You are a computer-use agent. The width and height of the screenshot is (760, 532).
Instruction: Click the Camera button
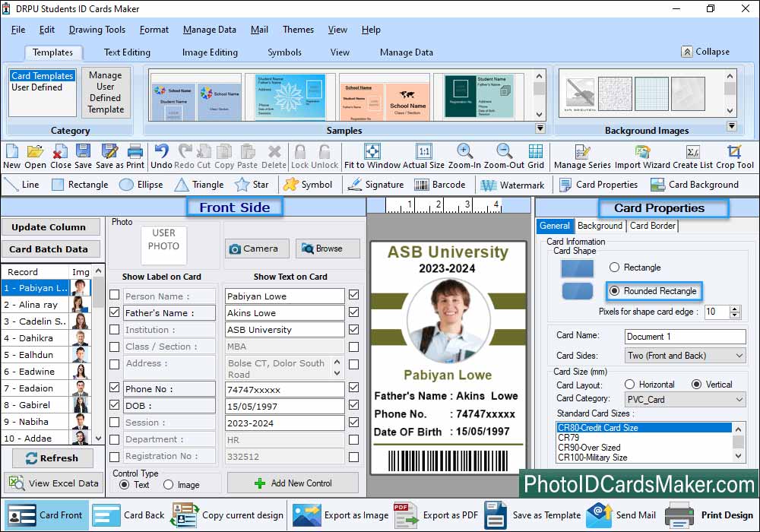point(257,249)
